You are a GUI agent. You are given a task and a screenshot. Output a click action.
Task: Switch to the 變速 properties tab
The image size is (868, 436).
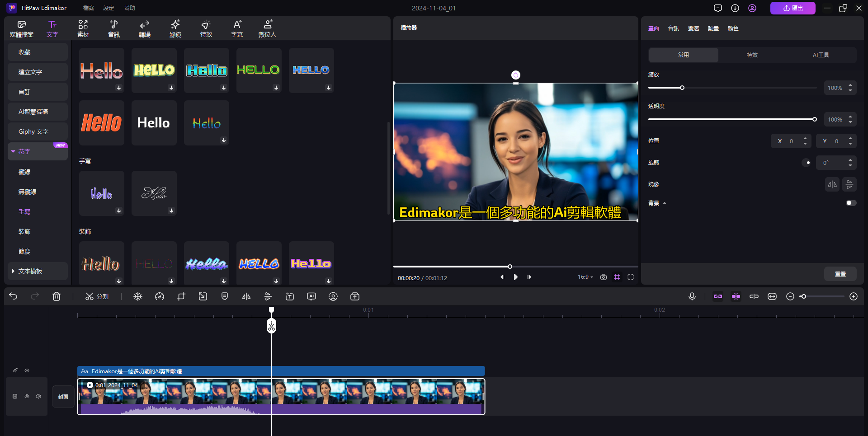coord(693,28)
